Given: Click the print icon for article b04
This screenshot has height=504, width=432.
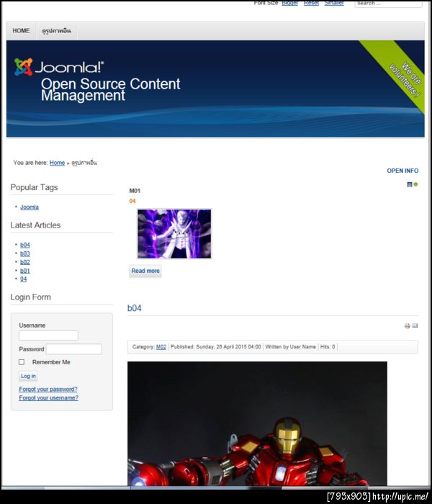Looking at the screenshot, I should (408, 325).
